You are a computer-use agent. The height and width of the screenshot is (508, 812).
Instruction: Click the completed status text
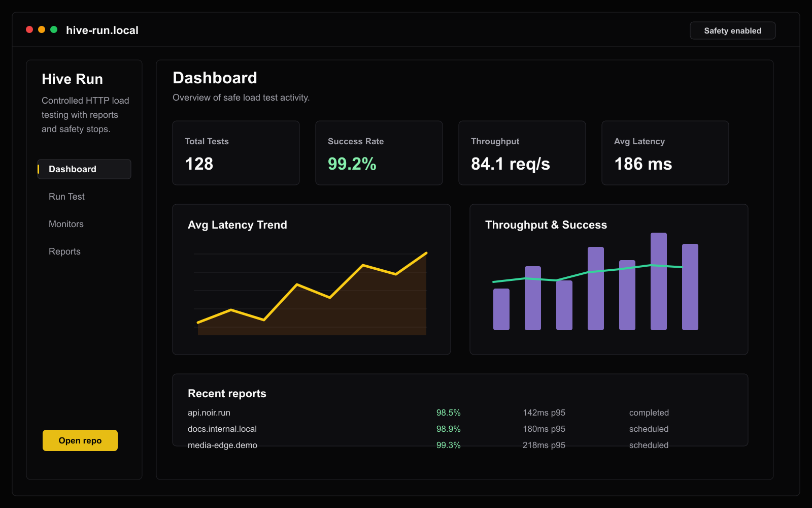click(649, 412)
